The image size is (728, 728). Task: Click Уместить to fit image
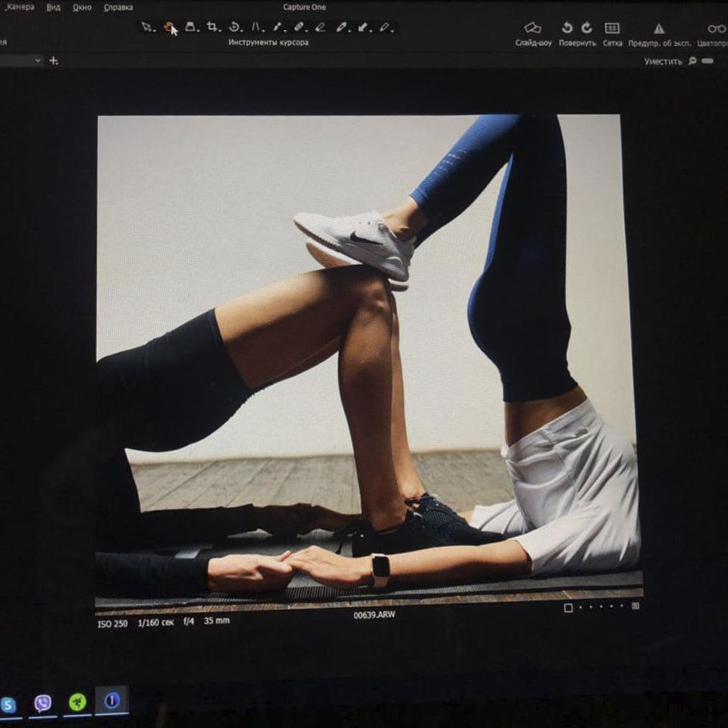[x=663, y=61]
